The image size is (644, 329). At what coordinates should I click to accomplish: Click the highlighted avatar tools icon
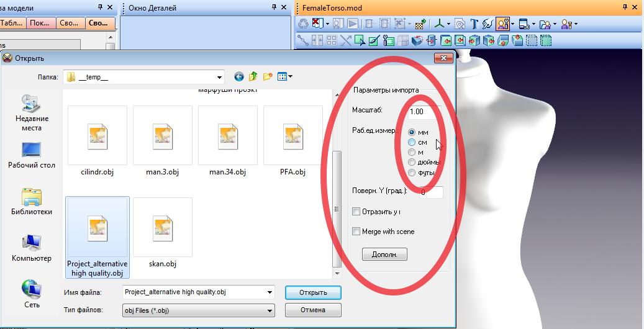502,24
